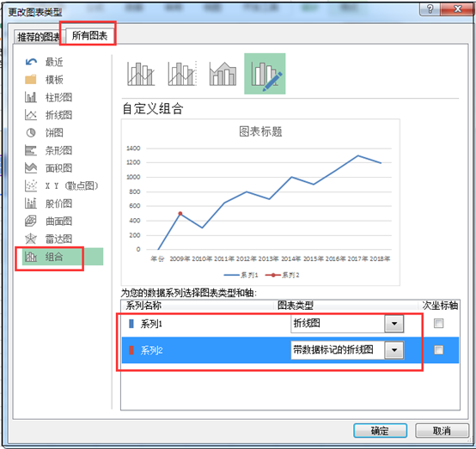
Task: Select column-line on secondary axis combo icon
Action: (x=182, y=74)
